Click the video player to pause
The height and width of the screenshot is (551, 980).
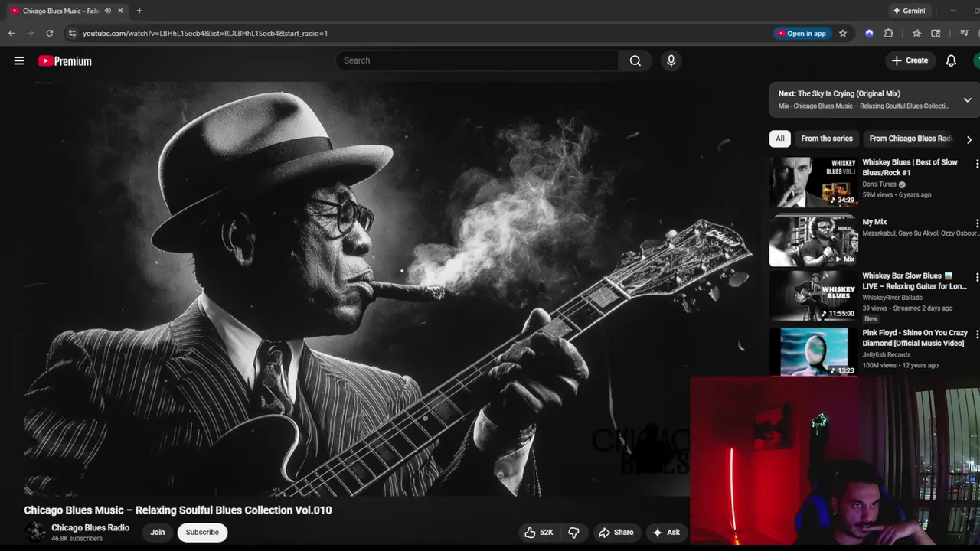tap(356, 289)
